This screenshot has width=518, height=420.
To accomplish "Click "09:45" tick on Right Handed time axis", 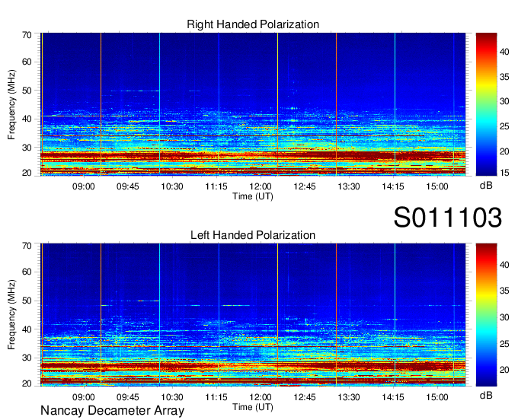I will [127, 186].
